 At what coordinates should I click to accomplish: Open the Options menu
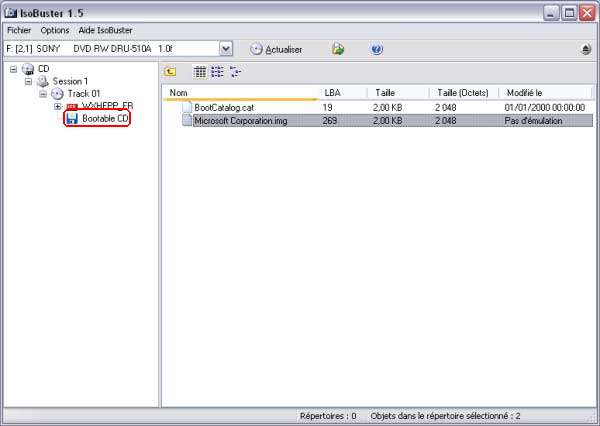pyautogui.click(x=55, y=30)
